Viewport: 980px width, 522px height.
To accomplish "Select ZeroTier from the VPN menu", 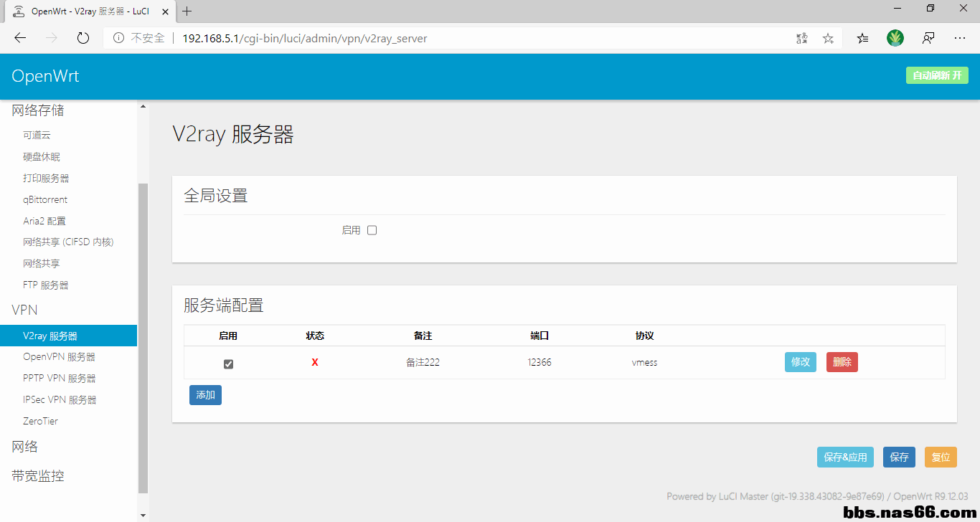I will pyautogui.click(x=40, y=421).
